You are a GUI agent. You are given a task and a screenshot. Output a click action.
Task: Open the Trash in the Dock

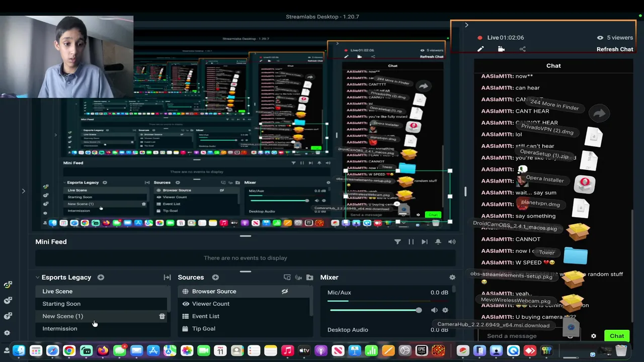pos(621,350)
